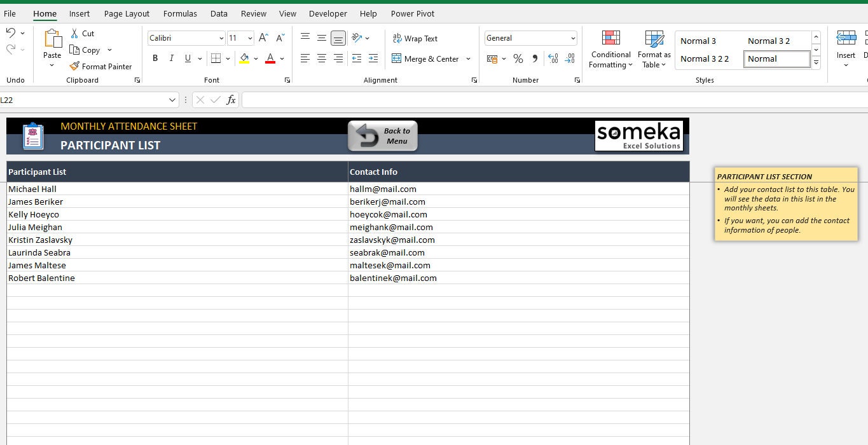868x445 pixels.
Task: Activate the Format Painter brush
Action: point(74,66)
